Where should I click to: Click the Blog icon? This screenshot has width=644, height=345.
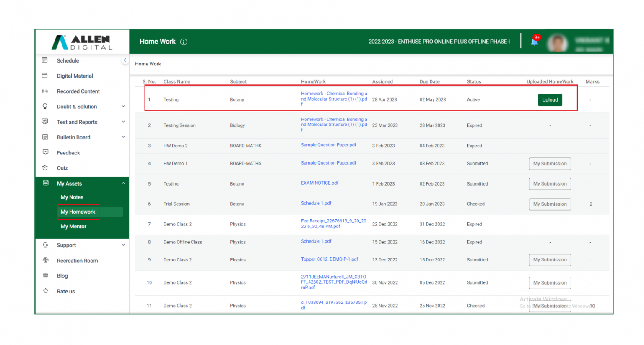pyautogui.click(x=45, y=275)
